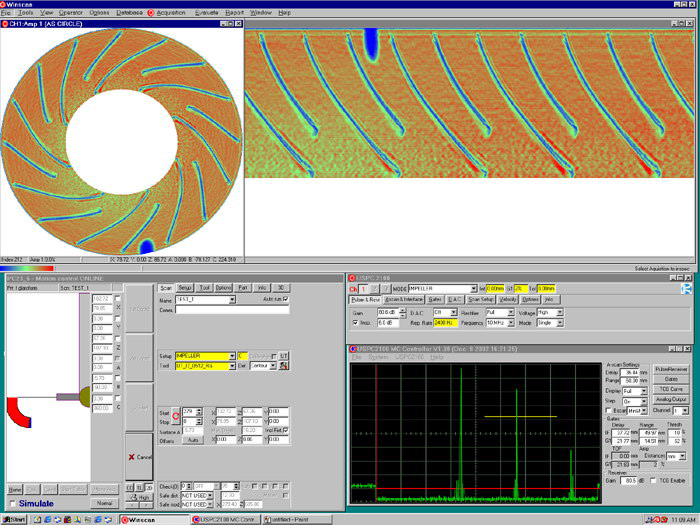Screen dimensions: 700x525
Task: Open the Setup IMPELLER dropdown
Action: (x=233, y=355)
